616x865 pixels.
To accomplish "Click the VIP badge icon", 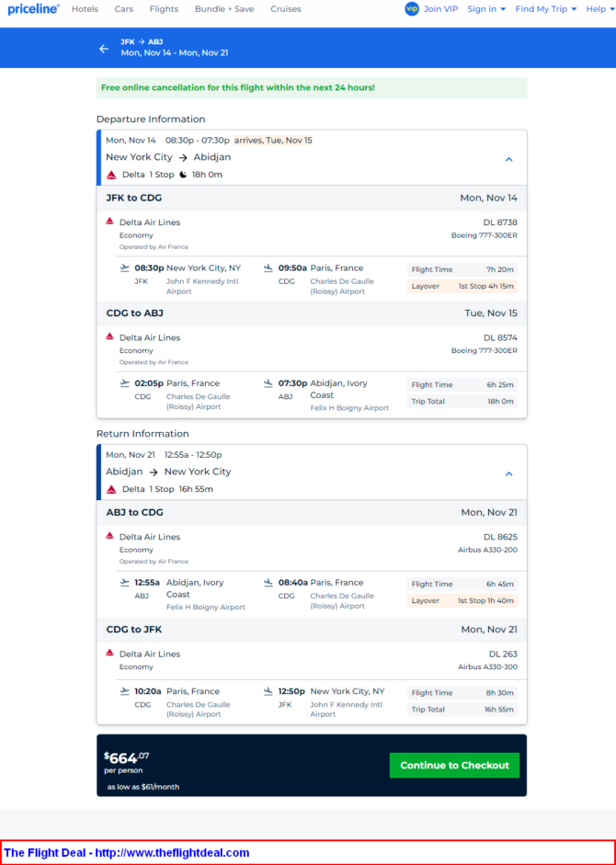I will 412,9.
